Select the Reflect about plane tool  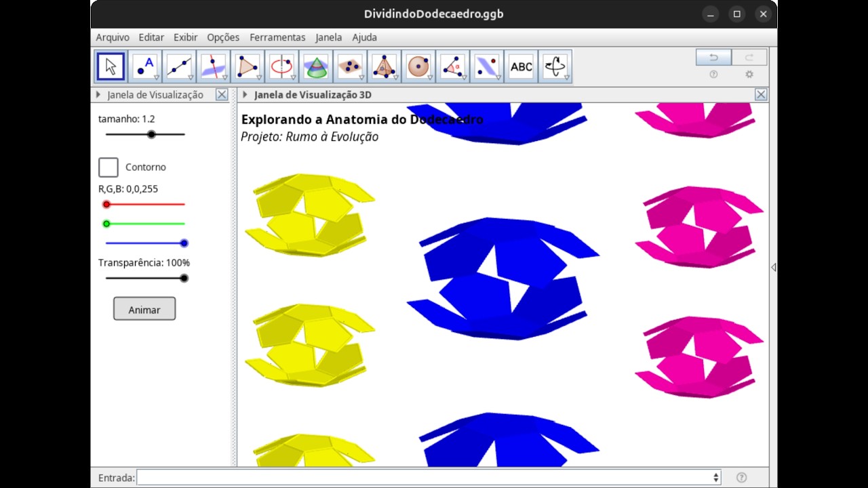click(x=486, y=66)
